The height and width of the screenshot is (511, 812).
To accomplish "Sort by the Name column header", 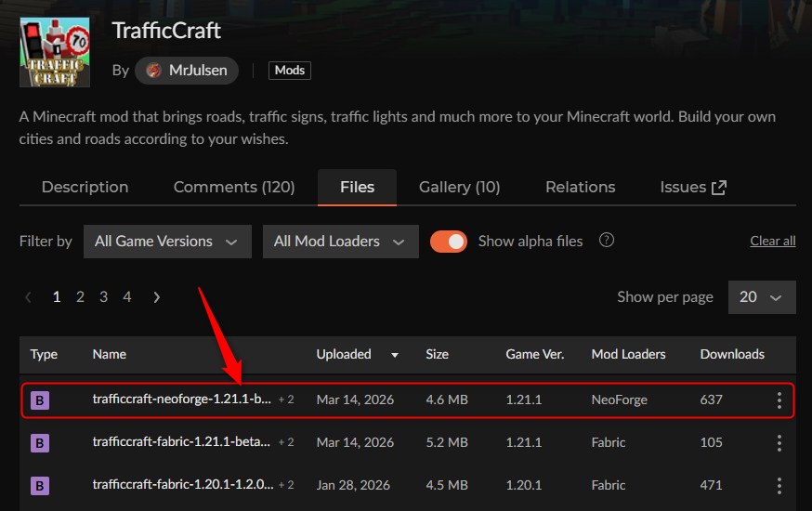I will click(x=110, y=354).
